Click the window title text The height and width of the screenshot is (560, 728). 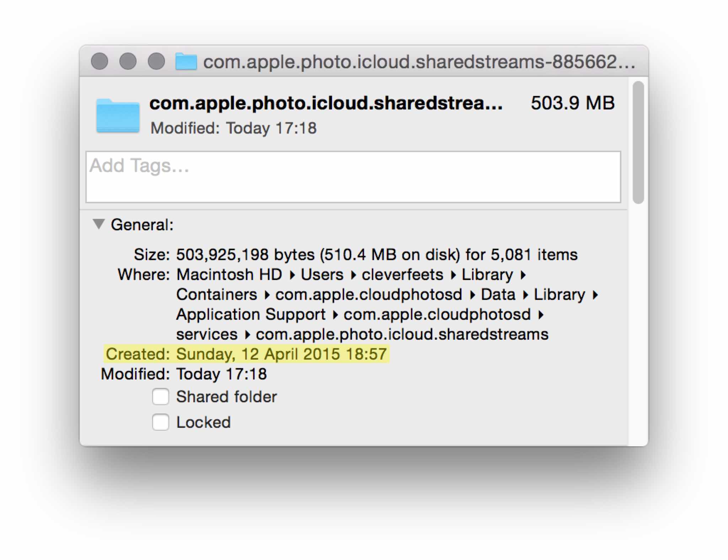click(x=419, y=62)
